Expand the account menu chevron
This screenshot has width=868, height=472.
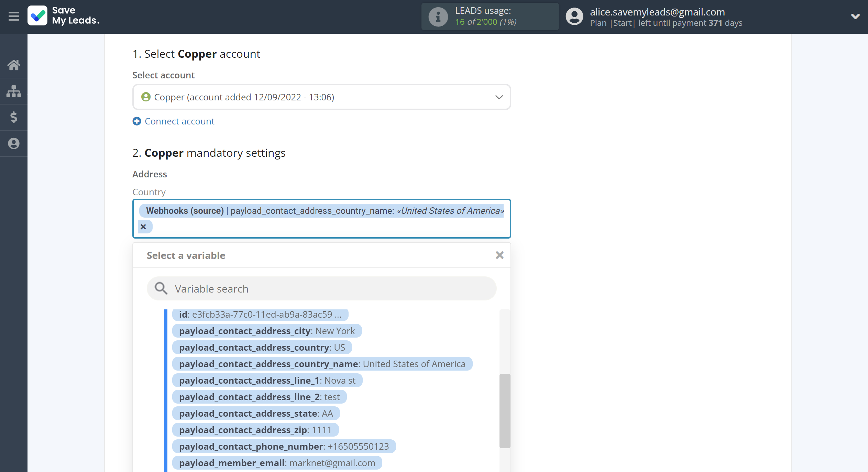tap(855, 16)
